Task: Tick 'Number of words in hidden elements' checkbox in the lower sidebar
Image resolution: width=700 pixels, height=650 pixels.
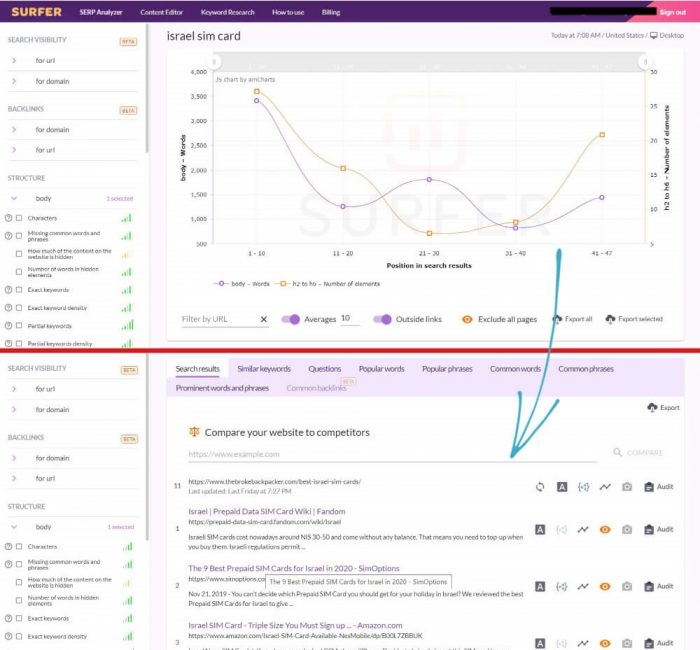Action: (x=19, y=600)
